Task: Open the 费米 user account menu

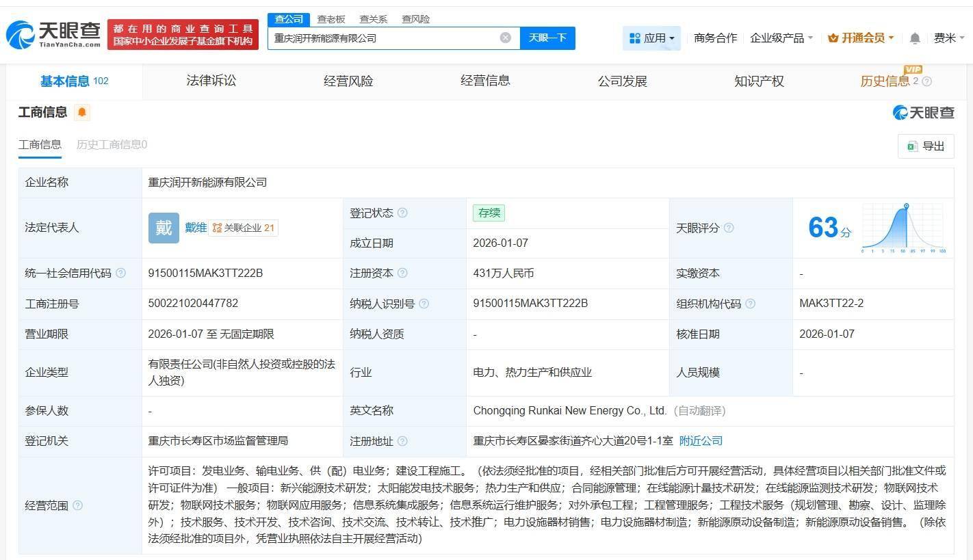Action: pyautogui.click(x=948, y=38)
